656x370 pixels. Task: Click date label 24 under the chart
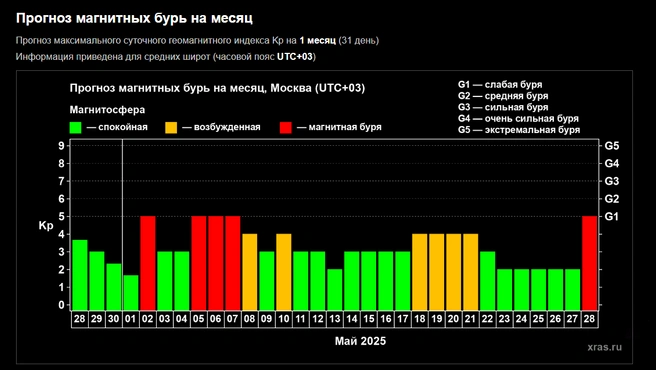(522, 319)
